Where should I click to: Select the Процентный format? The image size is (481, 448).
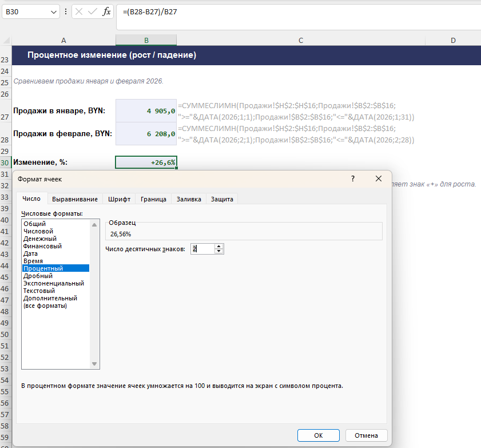(56, 268)
